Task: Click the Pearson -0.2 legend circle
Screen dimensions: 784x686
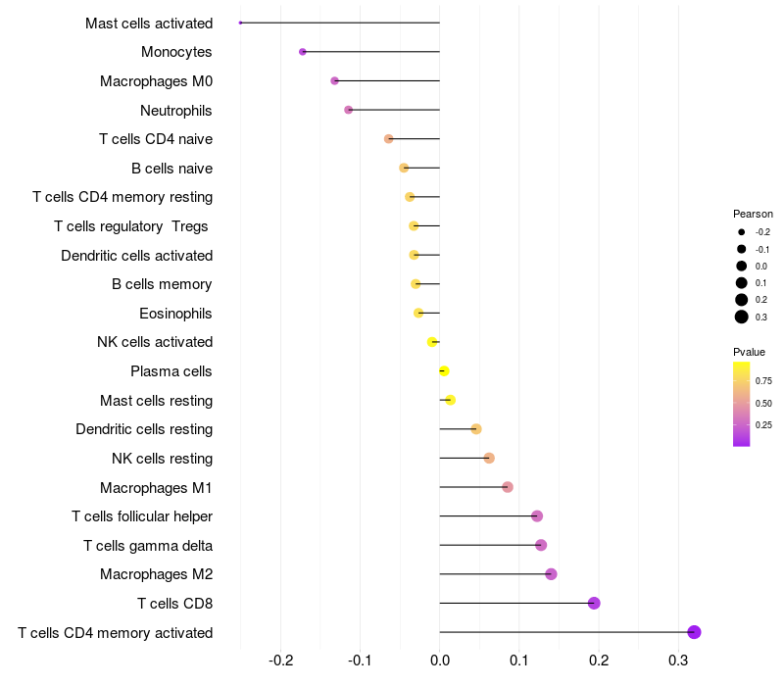Action: click(x=742, y=232)
